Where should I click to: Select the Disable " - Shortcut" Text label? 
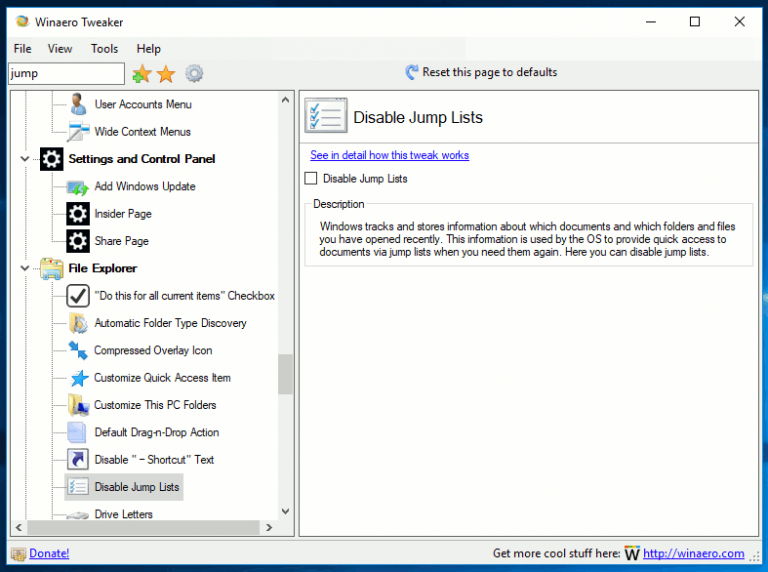tap(154, 460)
